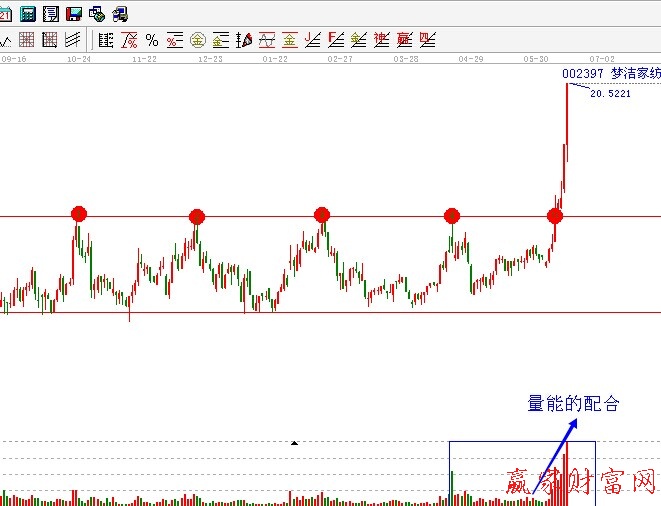This screenshot has width=661, height=506.
Task: Click the 量能的配合 annotation text
Action: (x=574, y=405)
